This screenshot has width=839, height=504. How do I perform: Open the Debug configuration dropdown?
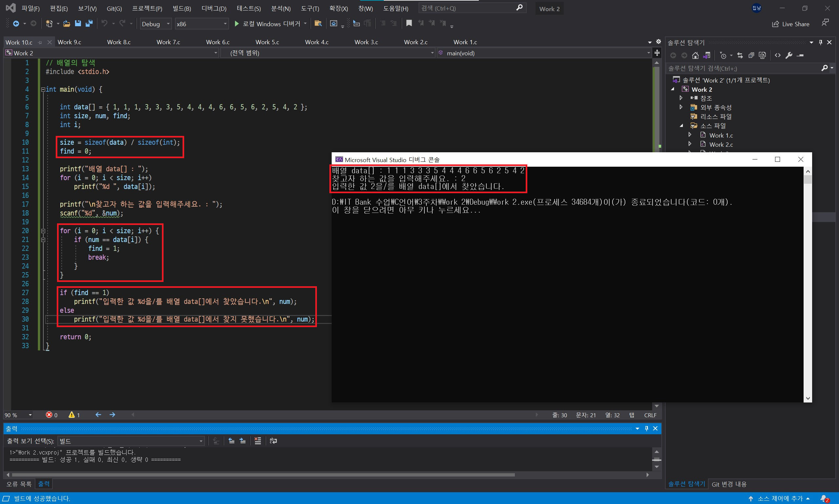tap(168, 24)
